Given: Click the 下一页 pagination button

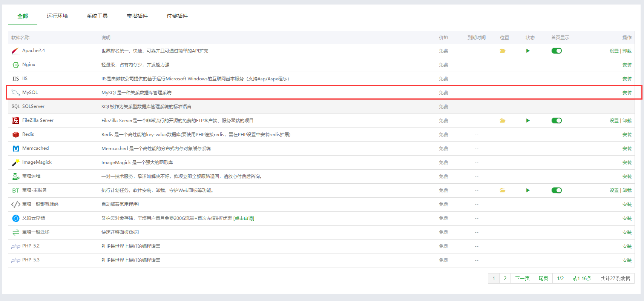Looking at the screenshot, I should (522, 278).
